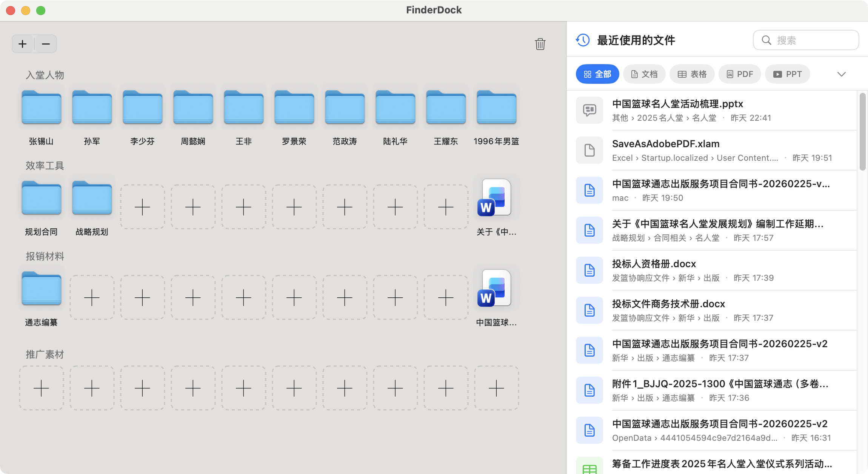Switch to the PDF filter tab
Image resolution: width=868 pixels, height=474 pixels.
tap(740, 74)
